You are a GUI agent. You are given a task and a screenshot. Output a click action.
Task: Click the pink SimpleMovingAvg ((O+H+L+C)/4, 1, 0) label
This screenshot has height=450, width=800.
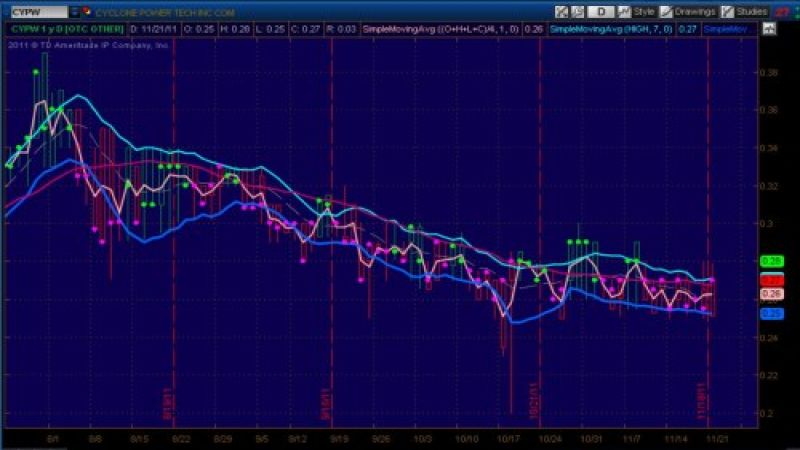coord(440,29)
